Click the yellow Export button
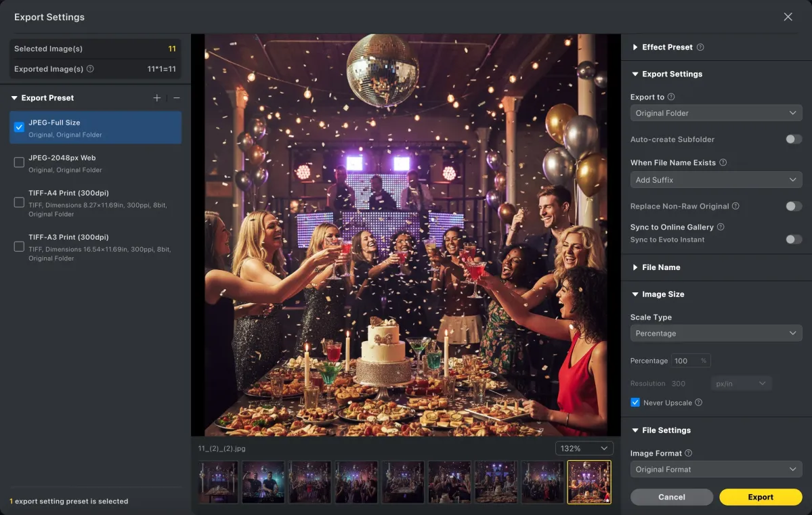Viewport: 812px width, 515px height. [x=761, y=497]
